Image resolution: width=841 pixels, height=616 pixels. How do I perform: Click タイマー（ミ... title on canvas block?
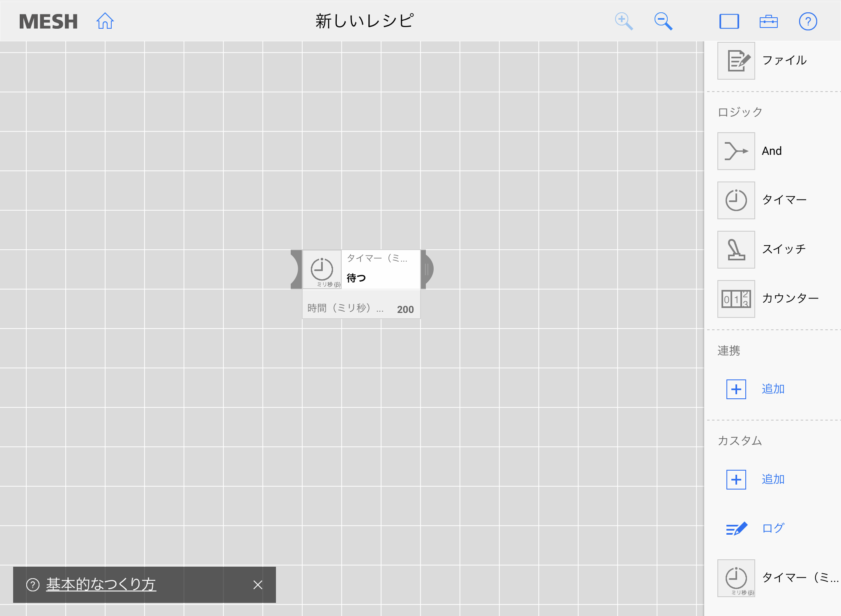tap(377, 258)
